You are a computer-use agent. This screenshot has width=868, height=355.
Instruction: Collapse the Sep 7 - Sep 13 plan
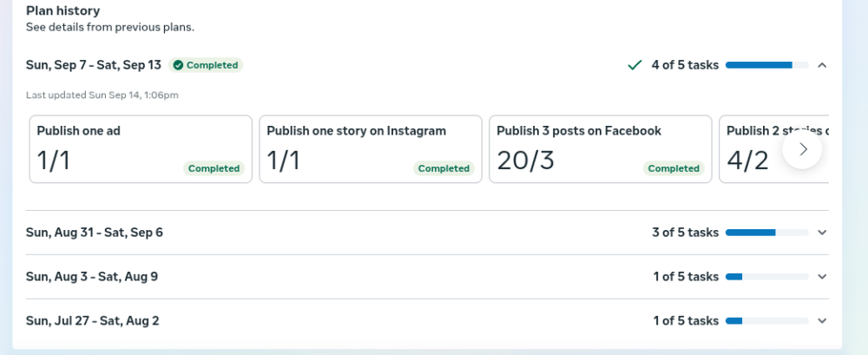coord(822,65)
